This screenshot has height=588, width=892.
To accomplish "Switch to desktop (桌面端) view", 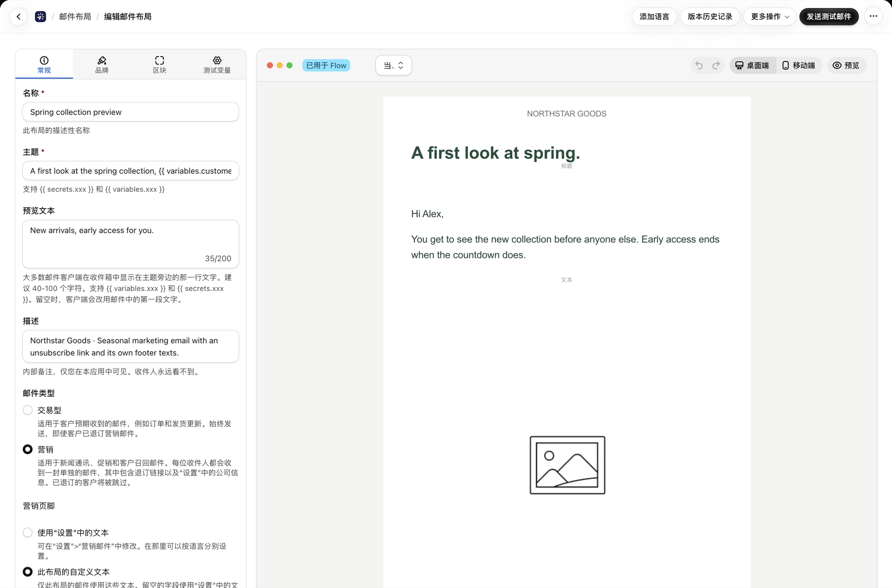I will tap(752, 65).
